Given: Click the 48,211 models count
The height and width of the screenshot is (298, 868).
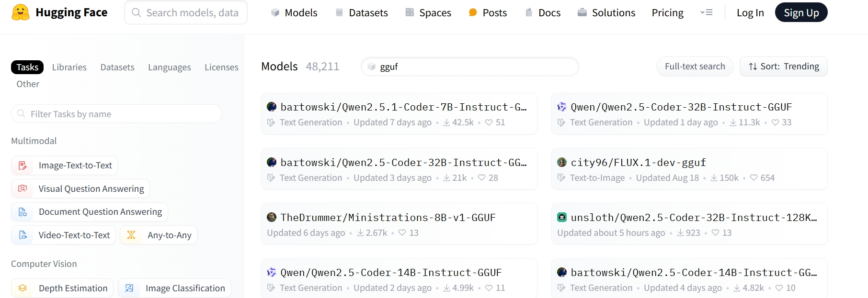Looking at the screenshot, I should click(322, 66).
